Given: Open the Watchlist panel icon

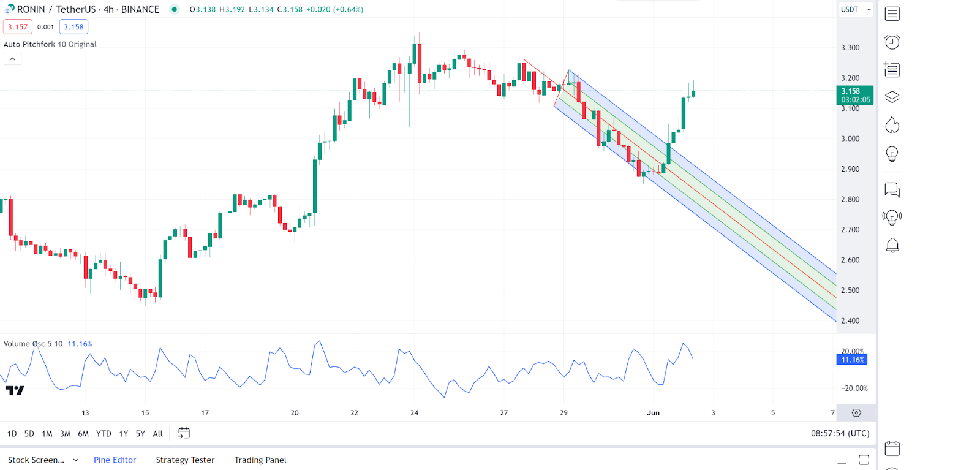Looking at the screenshot, I should coord(892,13).
